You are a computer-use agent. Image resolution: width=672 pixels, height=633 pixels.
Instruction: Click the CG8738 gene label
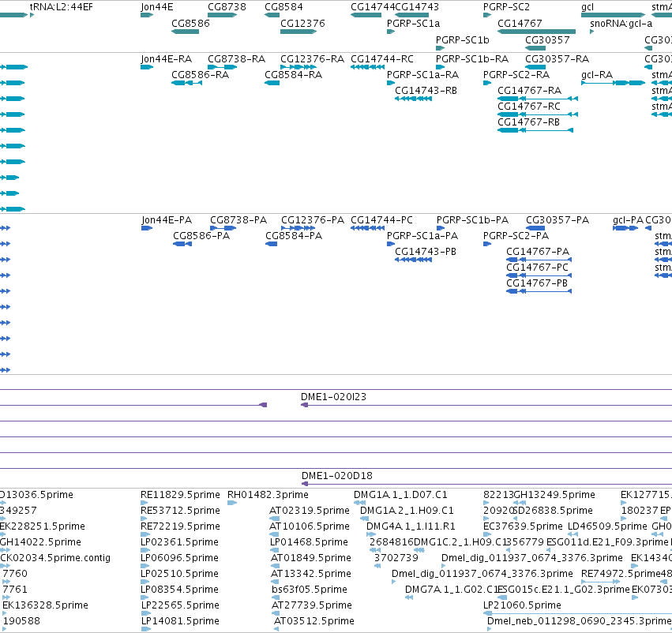pos(227,7)
